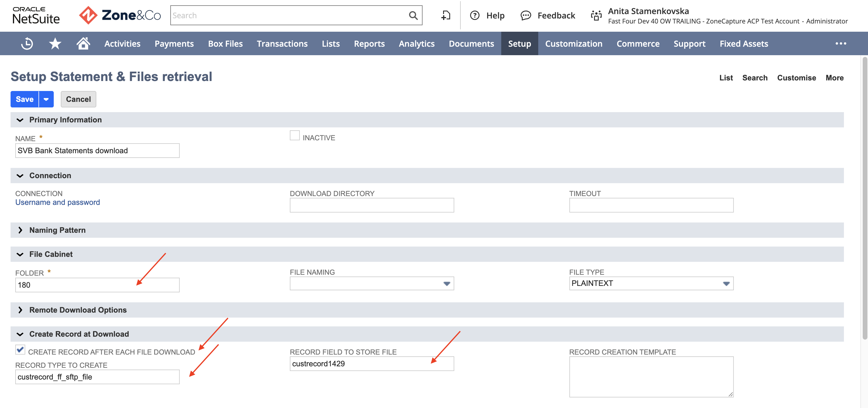Go to the Home dashboard icon

pos(83,43)
